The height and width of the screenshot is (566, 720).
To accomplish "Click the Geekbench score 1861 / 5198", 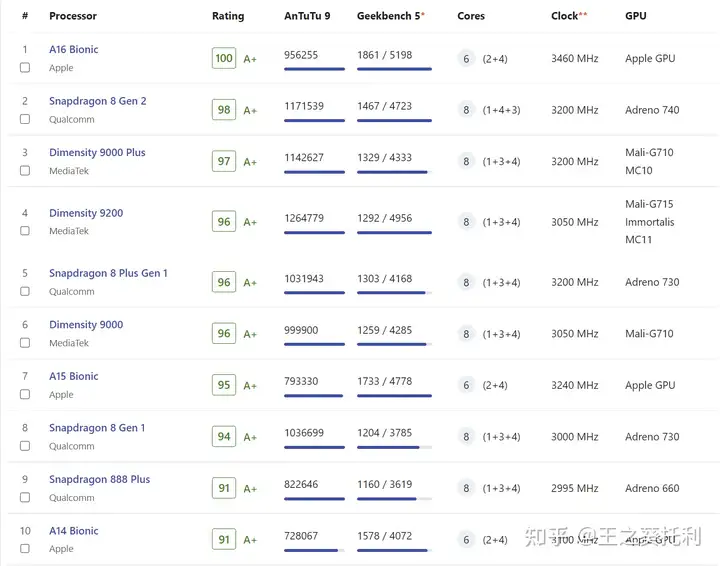I will point(384,55).
